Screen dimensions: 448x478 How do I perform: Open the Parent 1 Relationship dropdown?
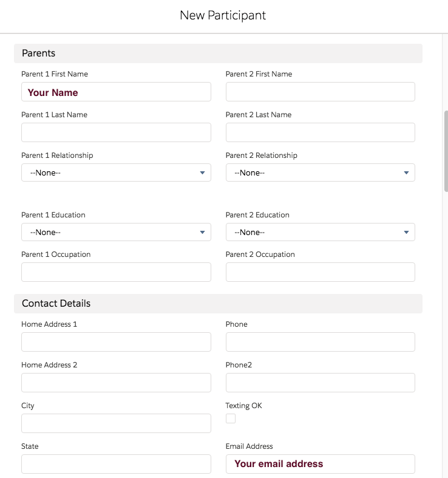tap(116, 172)
